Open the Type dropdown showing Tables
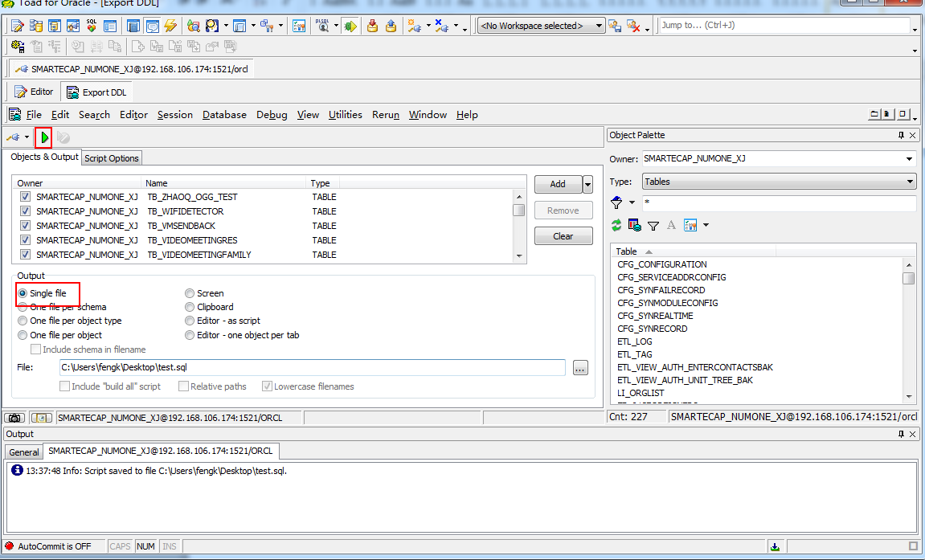Viewport: 925px width, 560px height. pos(911,182)
